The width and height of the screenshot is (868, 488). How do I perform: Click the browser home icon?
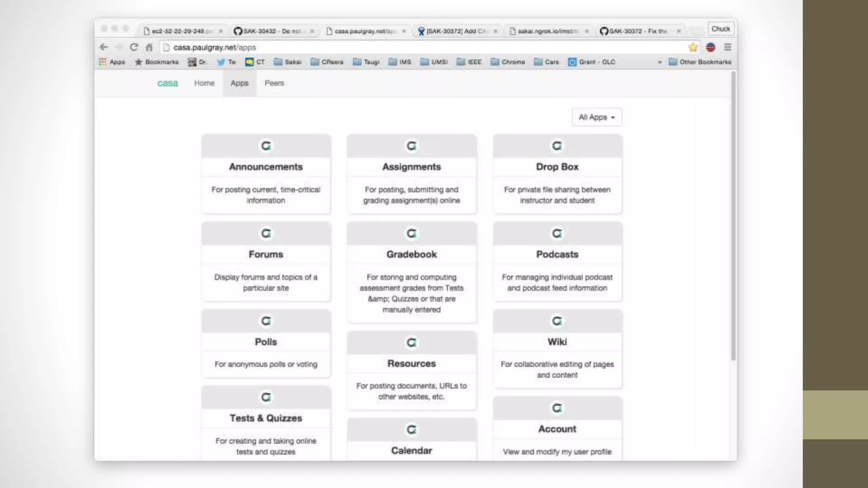coord(149,47)
